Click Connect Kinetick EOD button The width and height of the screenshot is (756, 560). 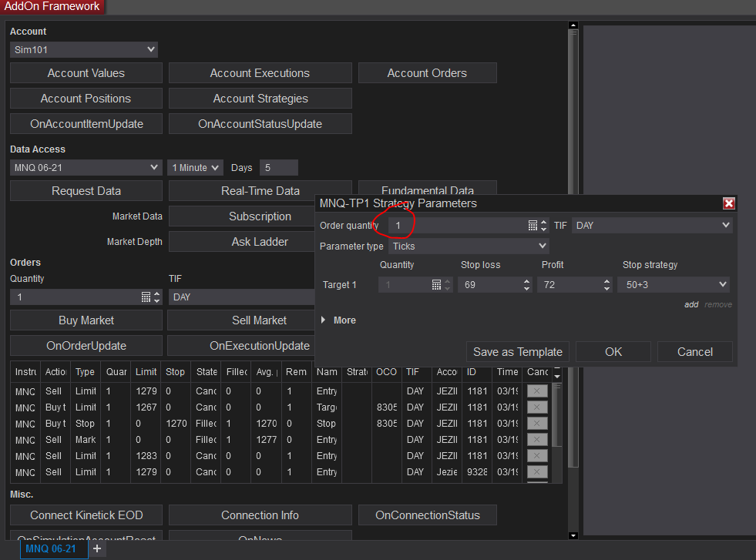86,515
